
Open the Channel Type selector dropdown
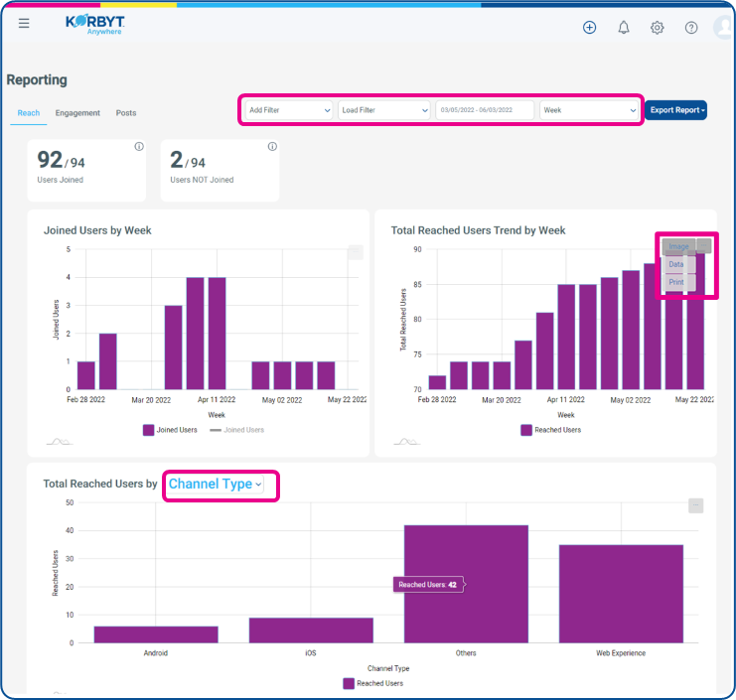point(216,485)
